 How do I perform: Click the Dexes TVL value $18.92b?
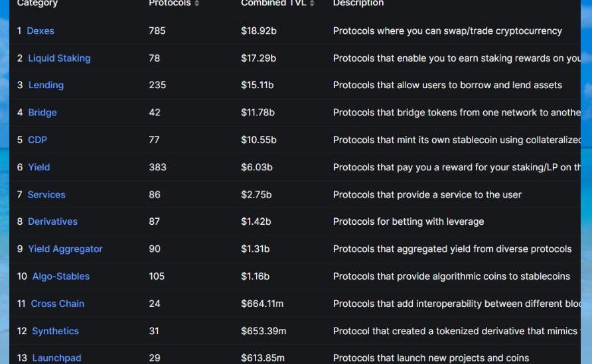[x=259, y=30]
